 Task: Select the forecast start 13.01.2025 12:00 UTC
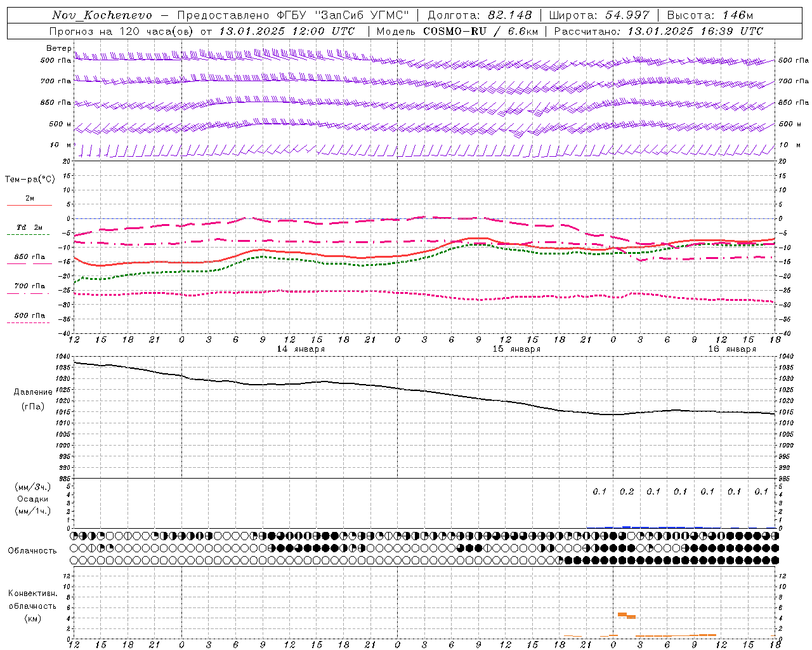point(287,31)
